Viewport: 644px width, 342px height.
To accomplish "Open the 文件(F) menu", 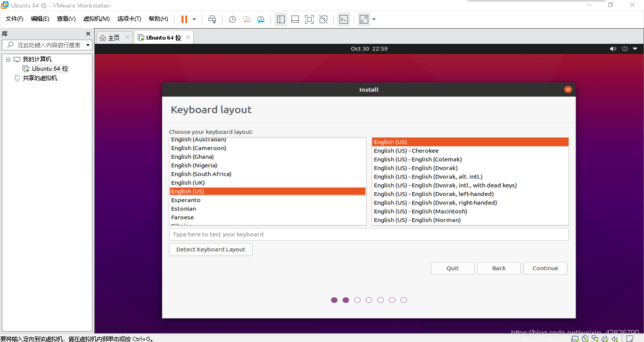I will pyautogui.click(x=15, y=19).
